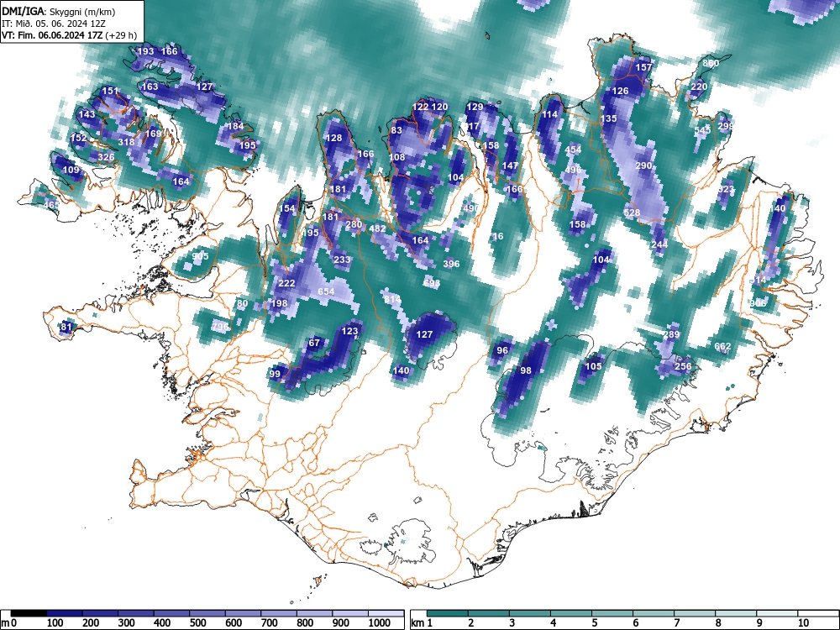Click the map value 128
The image size is (840, 630).
[x=333, y=138]
